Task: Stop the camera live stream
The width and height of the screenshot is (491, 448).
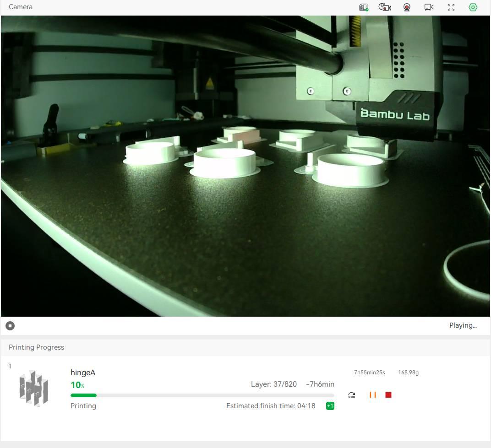Action: coord(10,326)
